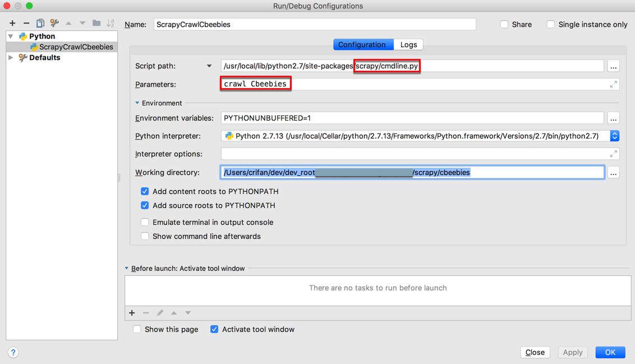Switch to the Logs tab
635x364 pixels.
tap(408, 44)
